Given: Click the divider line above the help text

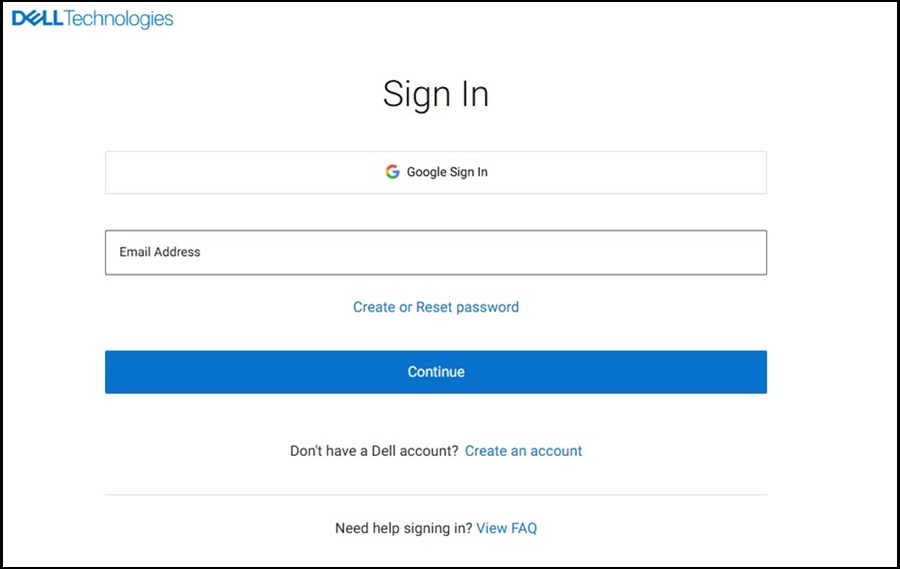Looking at the screenshot, I should [x=436, y=495].
